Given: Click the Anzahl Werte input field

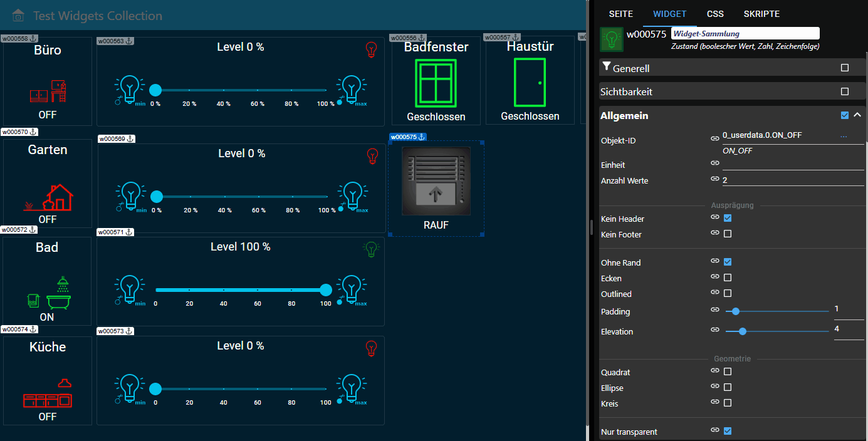Looking at the screenshot, I should 793,180.
